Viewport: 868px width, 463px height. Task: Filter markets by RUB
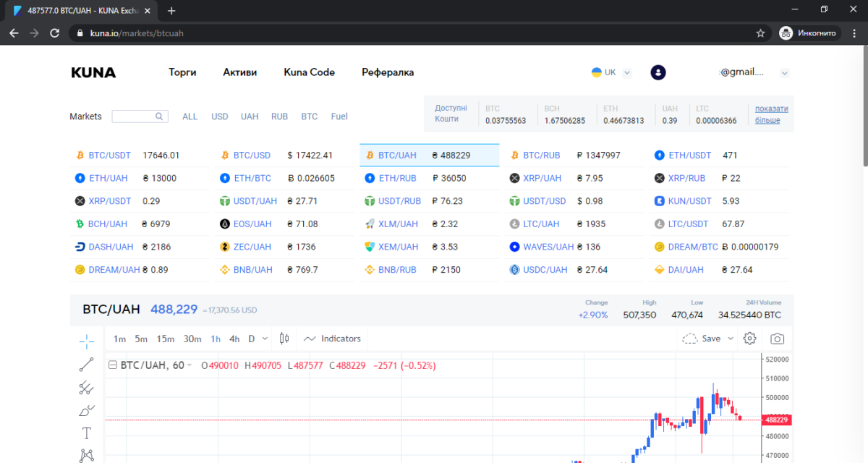pos(279,116)
